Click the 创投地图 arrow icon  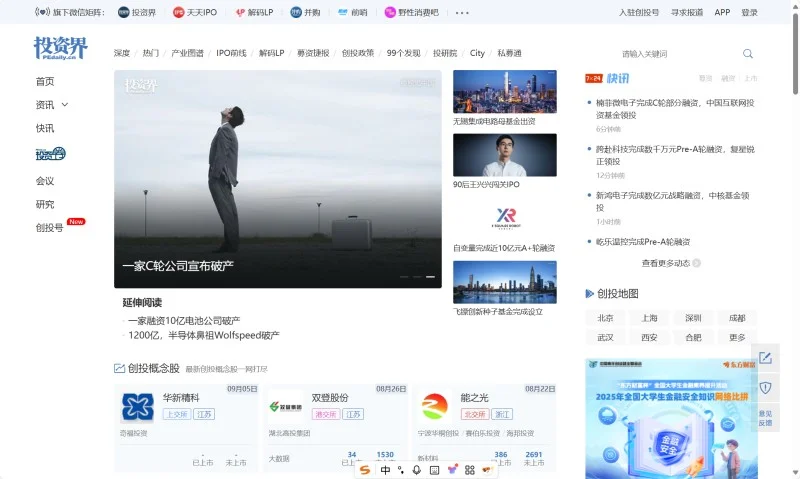pyautogui.click(x=589, y=293)
